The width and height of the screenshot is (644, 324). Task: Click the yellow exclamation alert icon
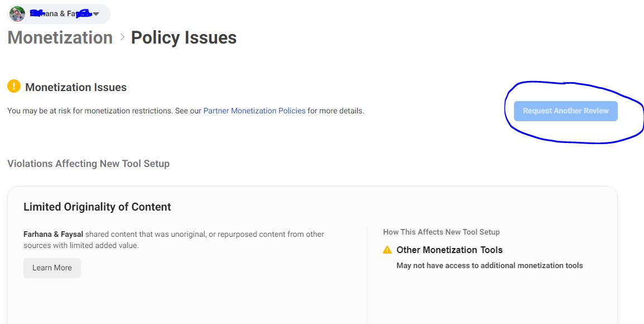(x=14, y=87)
